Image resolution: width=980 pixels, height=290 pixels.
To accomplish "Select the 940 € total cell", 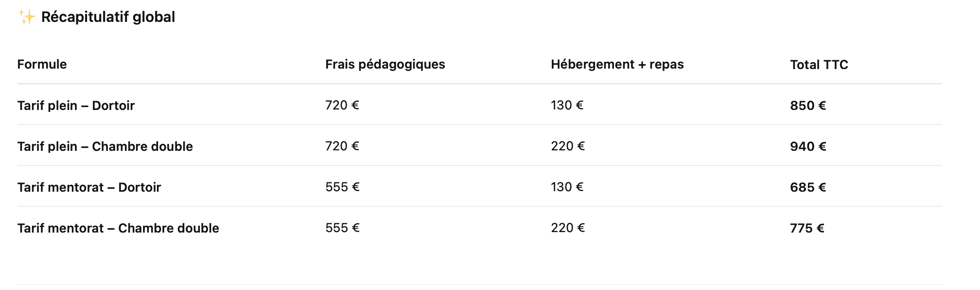I will point(807,146).
